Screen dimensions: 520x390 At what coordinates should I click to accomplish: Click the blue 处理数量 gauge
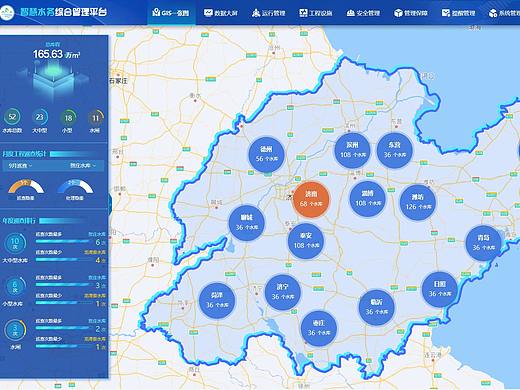coord(75,187)
